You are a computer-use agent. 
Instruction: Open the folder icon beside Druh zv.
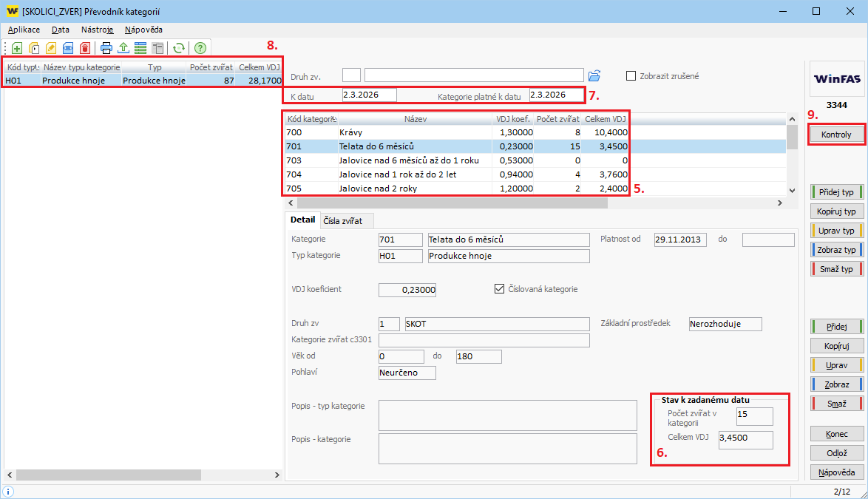point(594,75)
